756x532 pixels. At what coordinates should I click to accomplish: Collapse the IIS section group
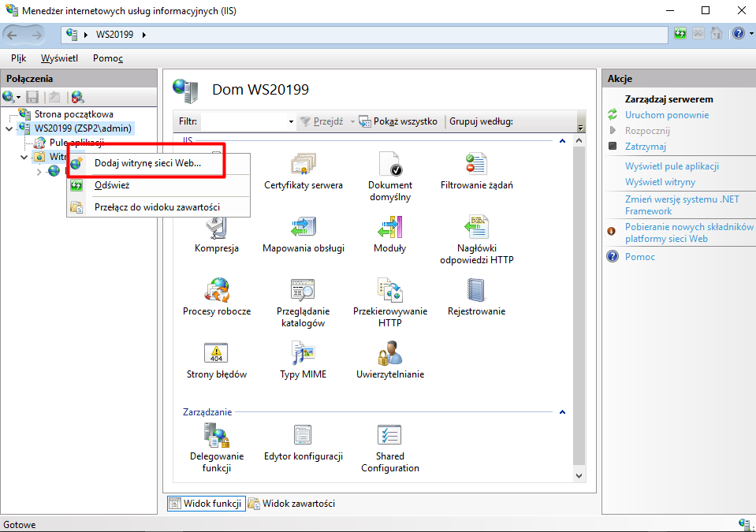point(562,141)
